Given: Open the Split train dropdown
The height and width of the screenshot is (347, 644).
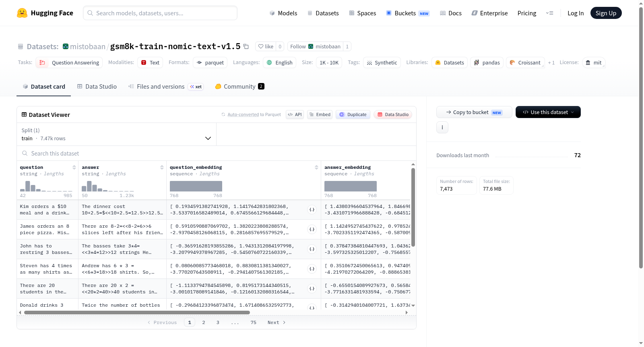Looking at the screenshot, I should click(x=117, y=134).
